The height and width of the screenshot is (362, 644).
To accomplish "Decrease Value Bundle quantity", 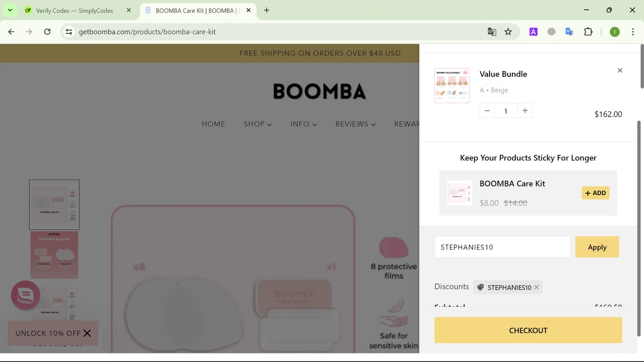I will [x=487, y=111].
